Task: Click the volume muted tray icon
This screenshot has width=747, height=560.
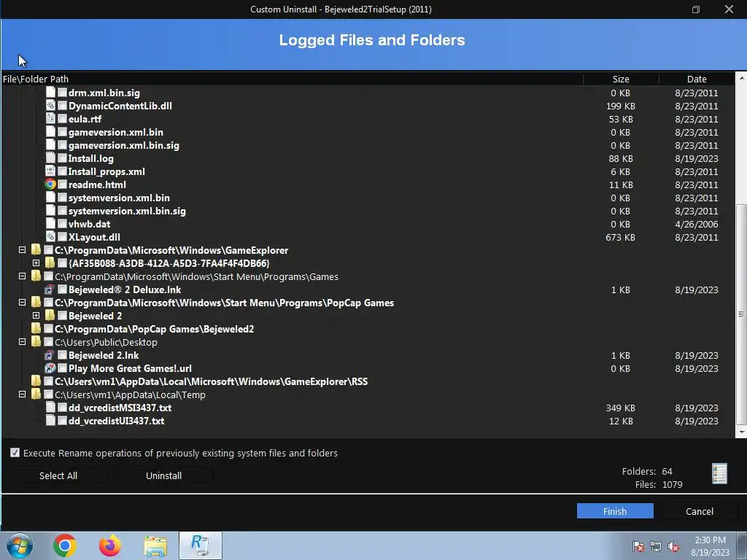Action: (673, 546)
